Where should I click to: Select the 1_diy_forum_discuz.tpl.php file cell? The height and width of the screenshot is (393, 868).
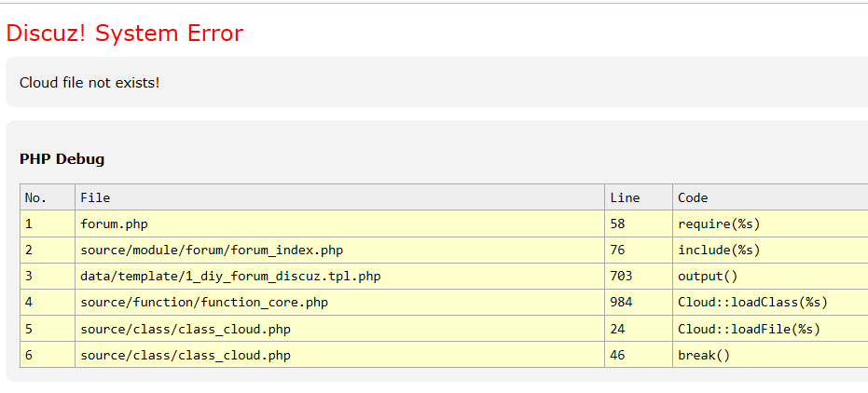230,276
